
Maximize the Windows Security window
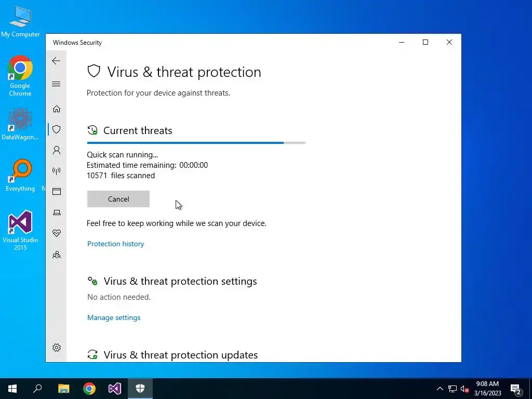(425, 42)
